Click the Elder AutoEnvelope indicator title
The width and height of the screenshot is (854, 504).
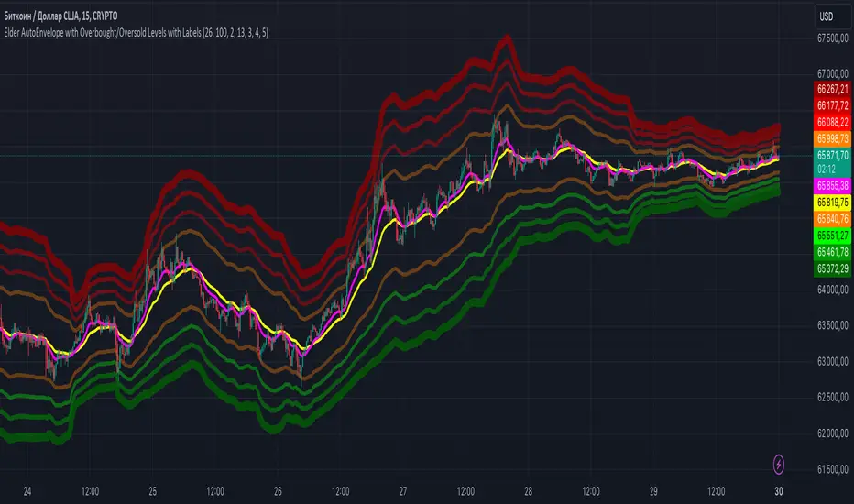coord(137,33)
